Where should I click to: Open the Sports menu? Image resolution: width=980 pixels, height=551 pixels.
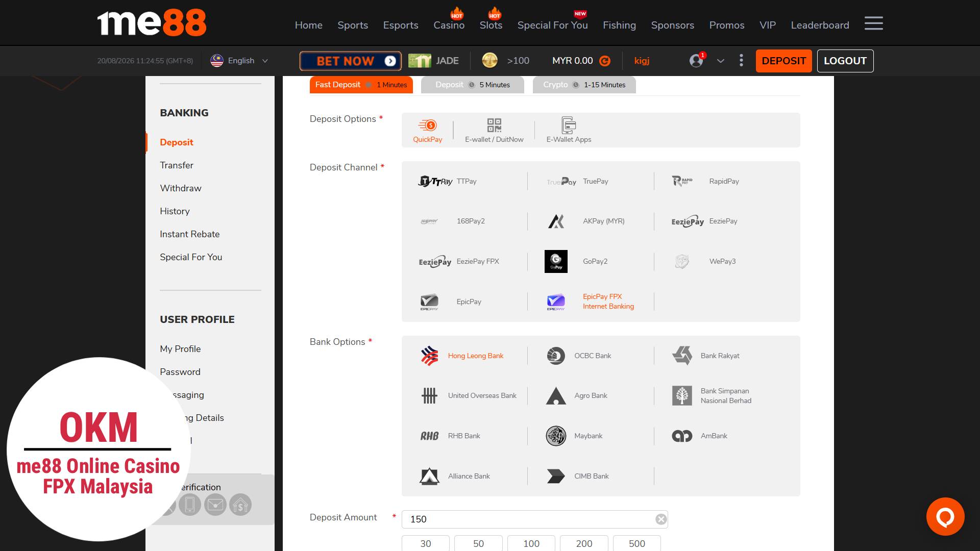pyautogui.click(x=353, y=25)
